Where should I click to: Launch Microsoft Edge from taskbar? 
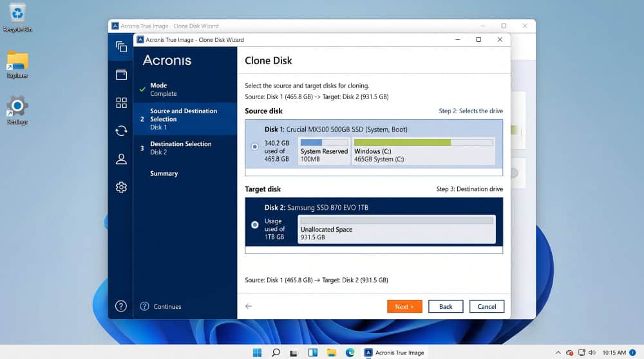tap(350, 353)
